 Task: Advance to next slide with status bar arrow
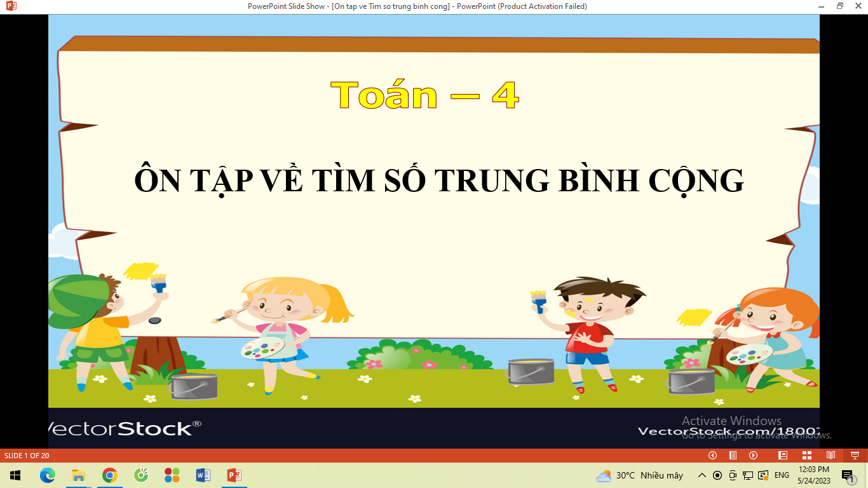pyautogui.click(x=753, y=456)
